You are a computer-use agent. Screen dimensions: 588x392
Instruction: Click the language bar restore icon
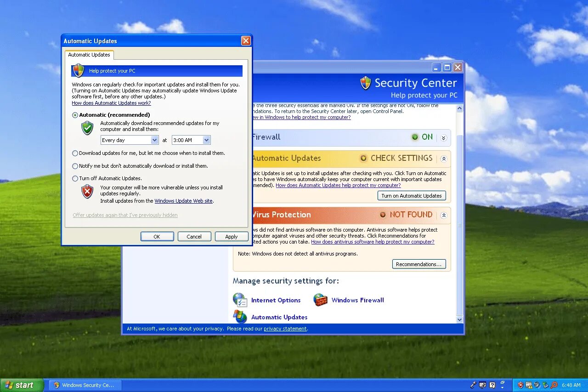(503, 382)
